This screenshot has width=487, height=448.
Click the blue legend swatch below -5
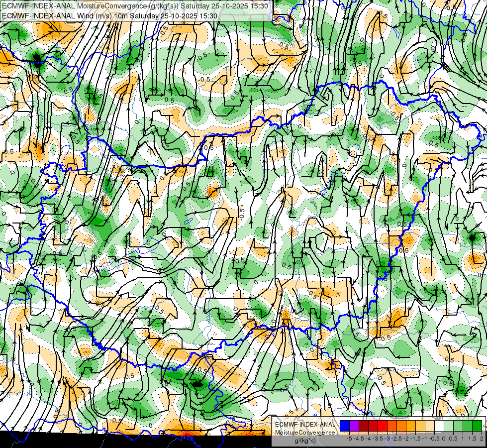pos(345,426)
